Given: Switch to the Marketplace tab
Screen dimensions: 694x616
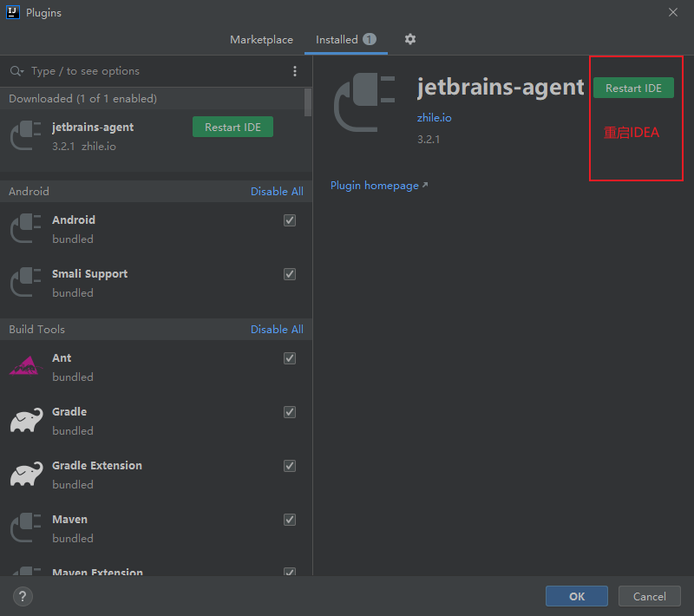Looking at the screenshot, I should pos(261,40).
